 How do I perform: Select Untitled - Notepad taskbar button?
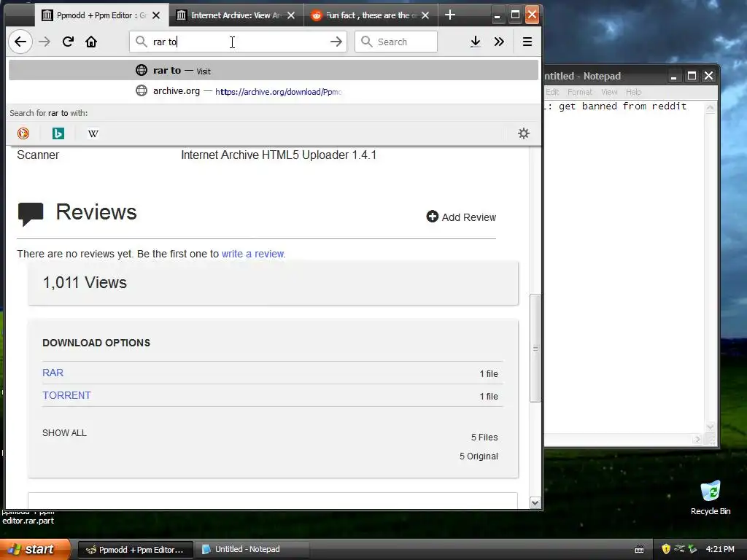click(x=251, y=550)
